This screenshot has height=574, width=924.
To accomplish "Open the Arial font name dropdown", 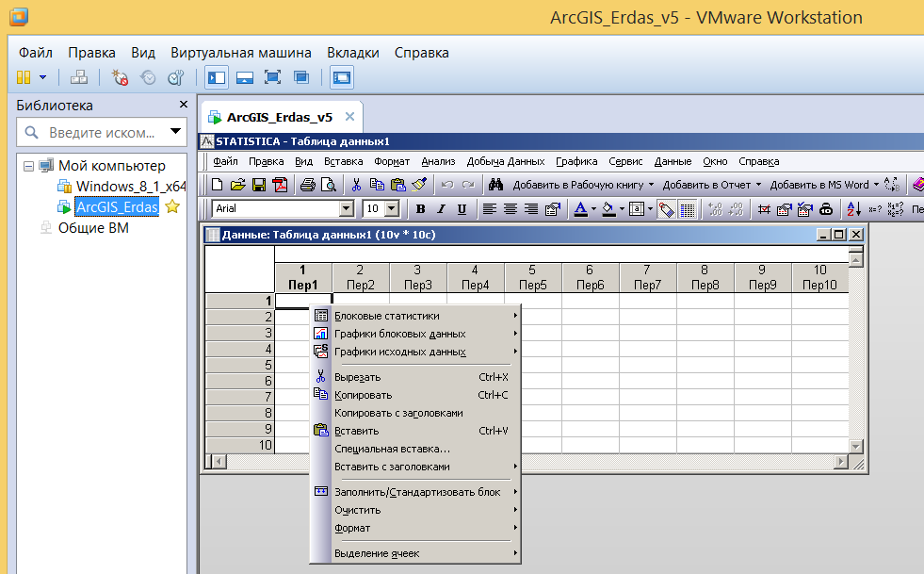I will 347,208.
